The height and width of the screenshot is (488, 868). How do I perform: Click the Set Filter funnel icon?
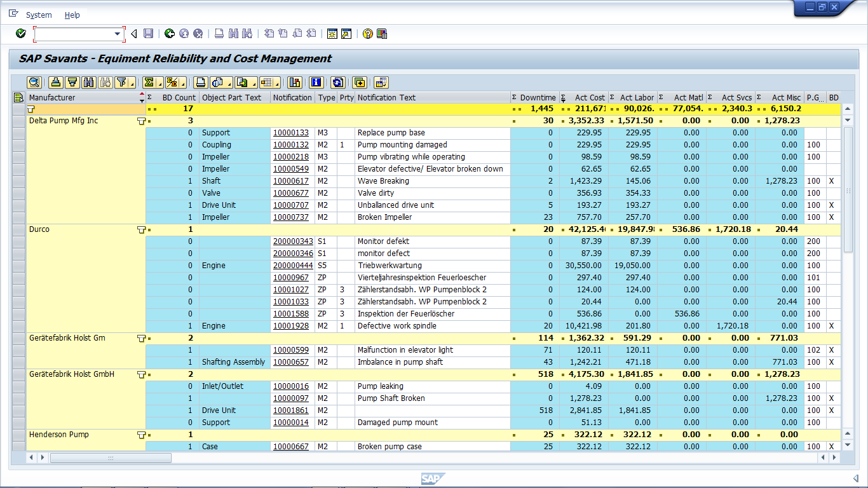coord(122,82)
